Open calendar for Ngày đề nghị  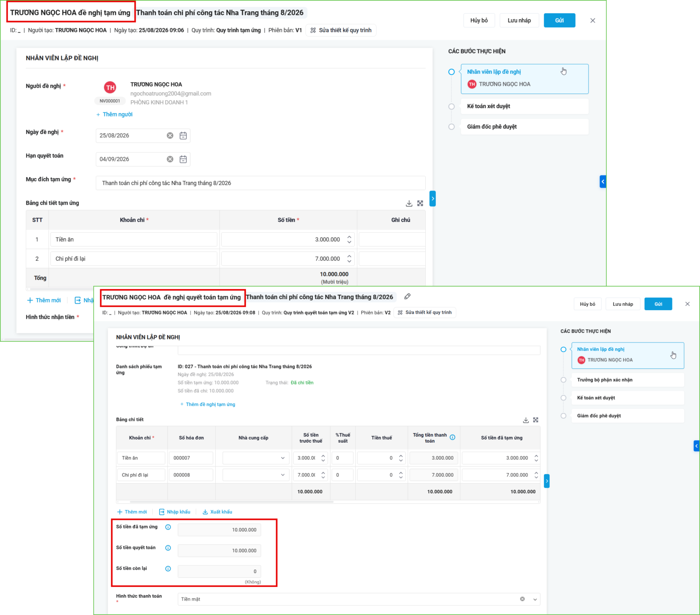183,136
